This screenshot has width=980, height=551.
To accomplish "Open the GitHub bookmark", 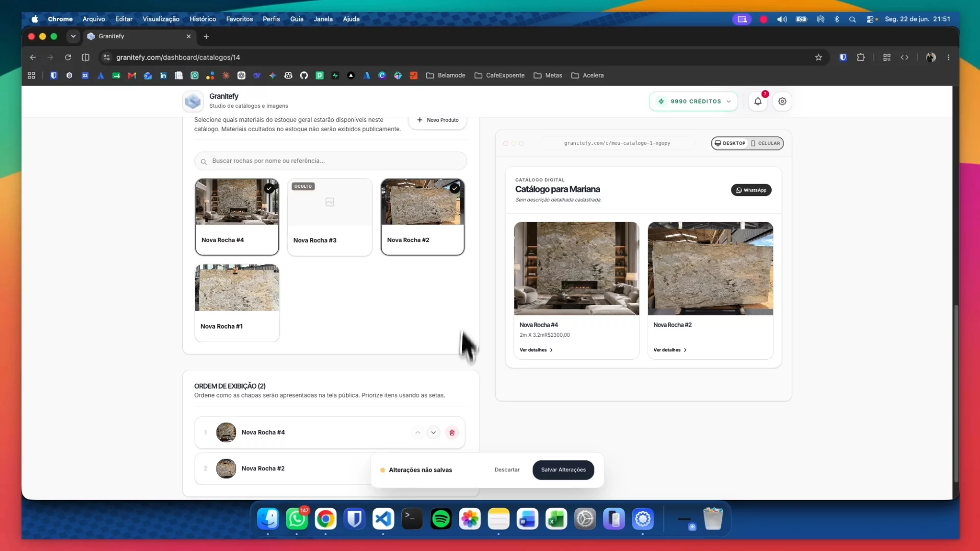I will pyautogui.click(x=304, y=76).
